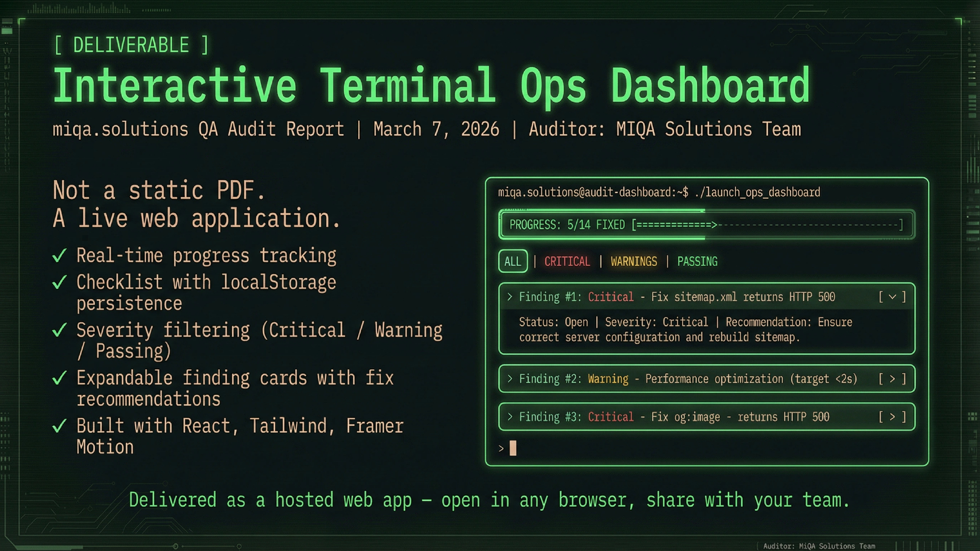Click checkmark beside Expandable finding cards
This screenshot has width=980, height=551.
tap(59, 378)
